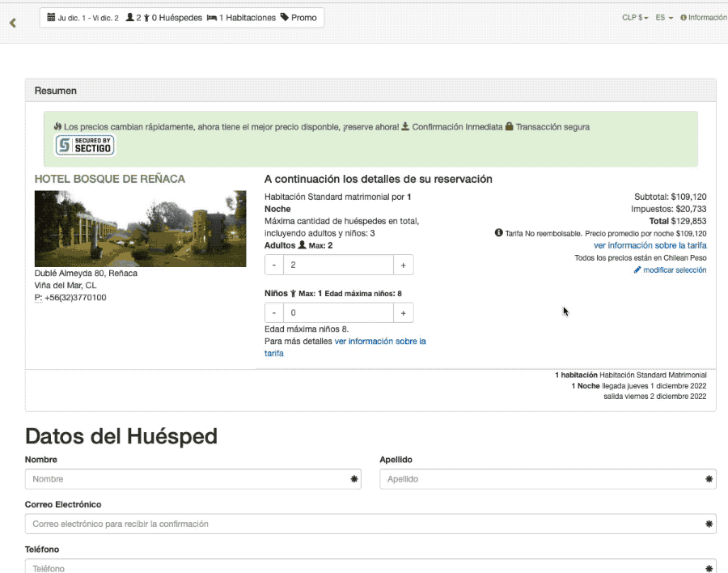Viewport: 728px width, 573px height.
Task: Focus the Apellido input field
Action: tap(548, 479)
